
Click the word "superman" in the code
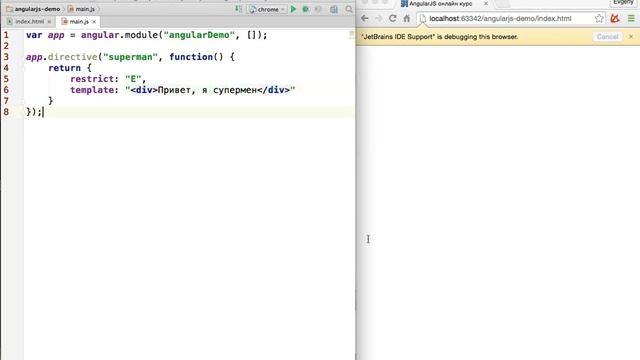[x=130, y=57]
